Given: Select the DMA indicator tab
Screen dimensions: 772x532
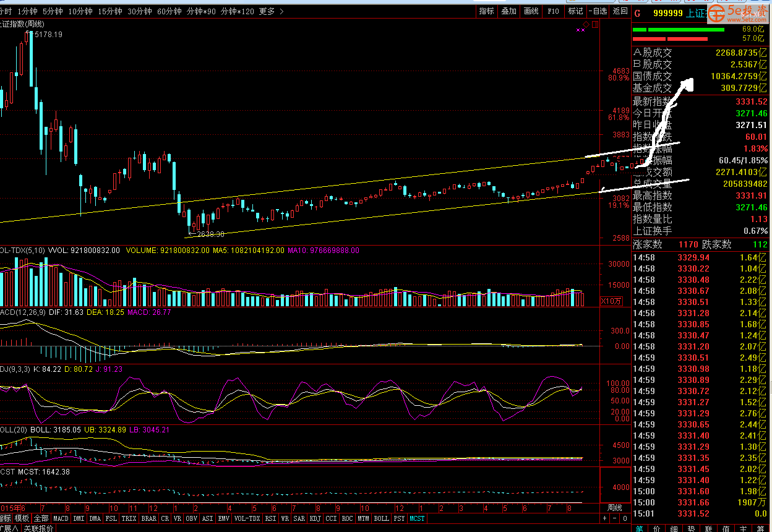Looking at the screenshot, I should click(95, 518).
